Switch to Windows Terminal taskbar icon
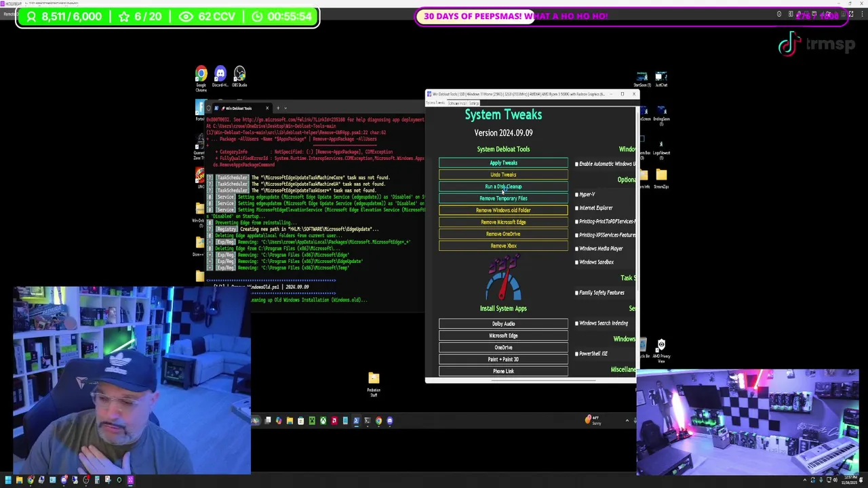 368,421
